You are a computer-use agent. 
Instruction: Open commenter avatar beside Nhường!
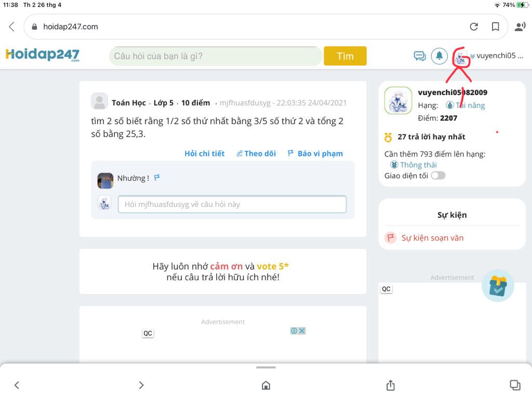coord(105,180)
